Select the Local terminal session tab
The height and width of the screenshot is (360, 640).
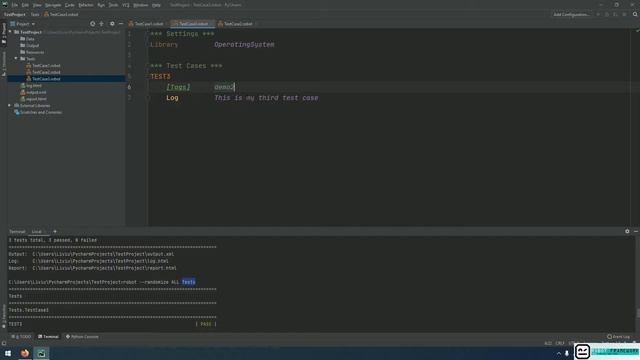pyautogui.click(x=37, y=231)
